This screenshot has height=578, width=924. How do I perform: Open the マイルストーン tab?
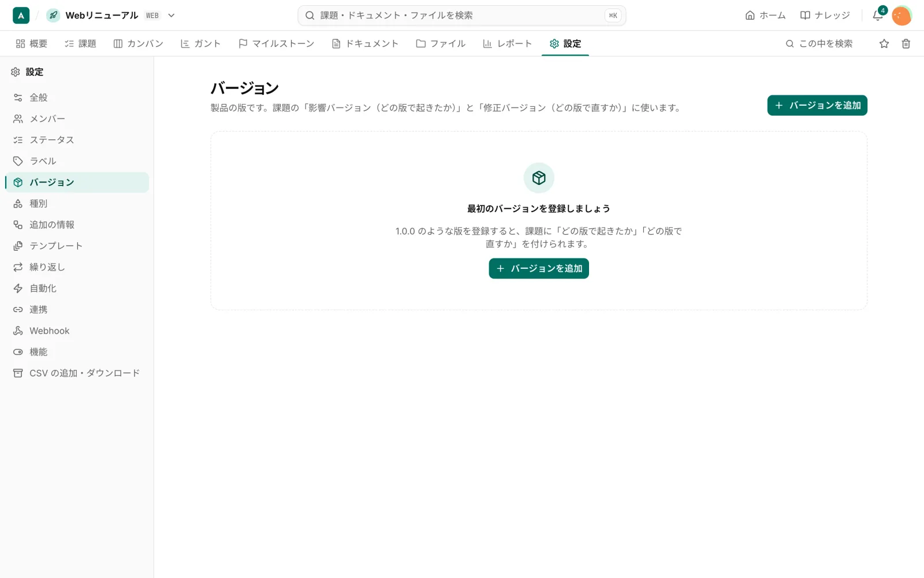[x=277, y=43]
